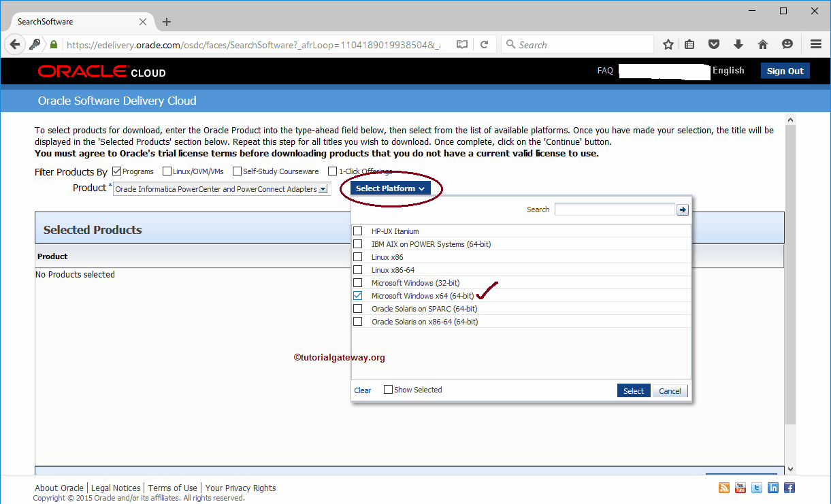The height and width of the screenshot is (504, 831).
Task: Click the Pocket save icon
Action: [x=714, y=44]
